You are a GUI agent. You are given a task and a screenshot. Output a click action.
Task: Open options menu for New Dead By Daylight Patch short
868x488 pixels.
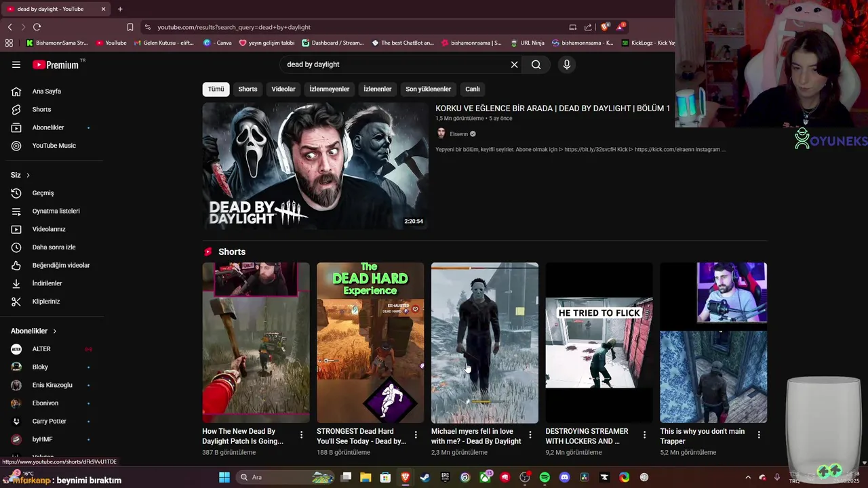(302, 434)
